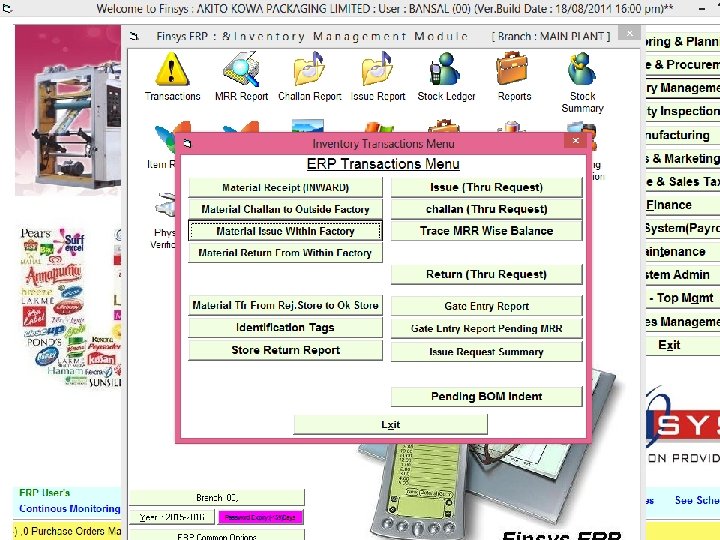The width and height of the screenshot is (720, 540).
Task: Click Material Tfr From Rej.Store to Ok Store
Action: point(285,305)
